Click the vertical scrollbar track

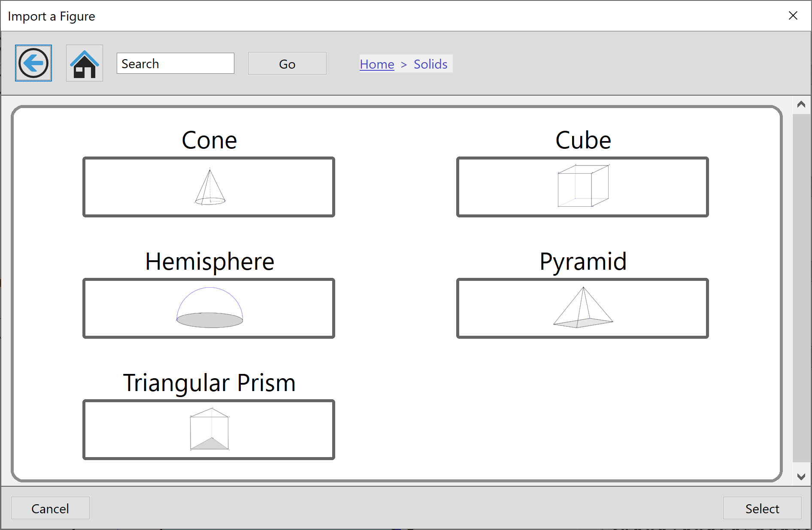pyautogui.click(x=801, y=287)
